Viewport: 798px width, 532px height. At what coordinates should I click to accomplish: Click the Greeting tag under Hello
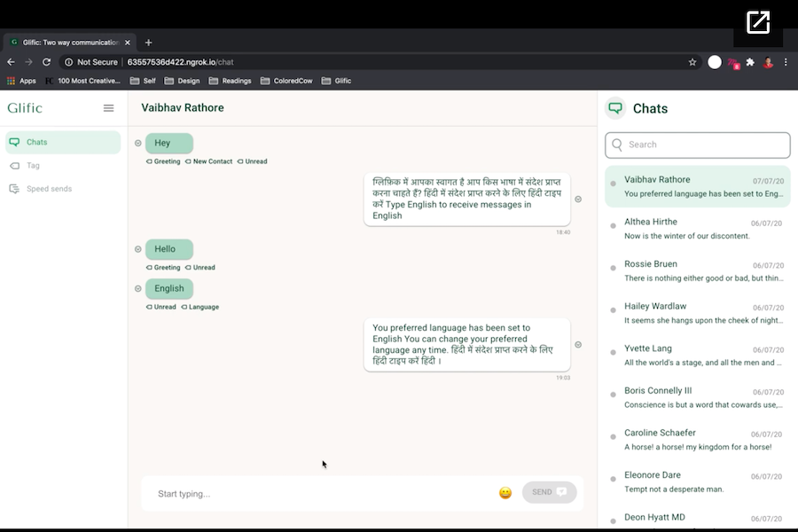point(163,267)
